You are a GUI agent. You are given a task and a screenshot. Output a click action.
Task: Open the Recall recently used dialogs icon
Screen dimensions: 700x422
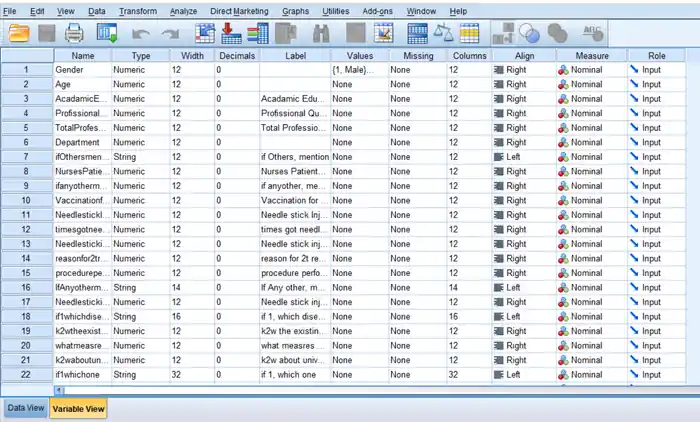(107, 33)
